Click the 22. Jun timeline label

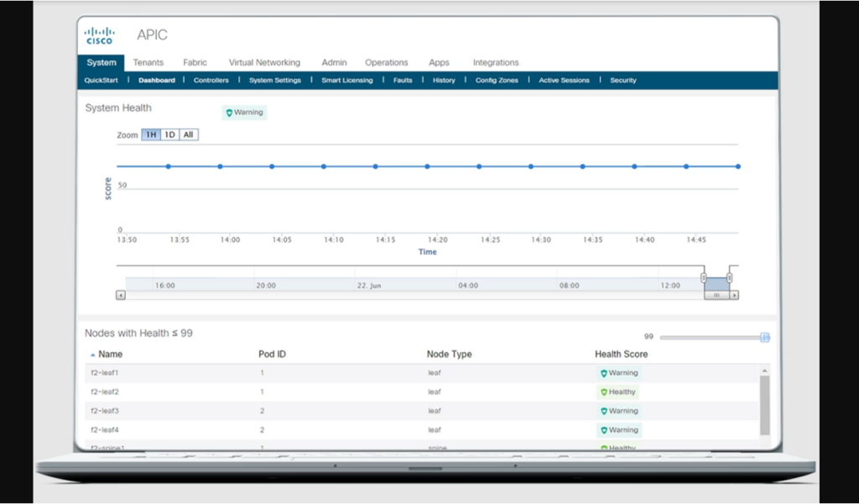coord(369,285)
